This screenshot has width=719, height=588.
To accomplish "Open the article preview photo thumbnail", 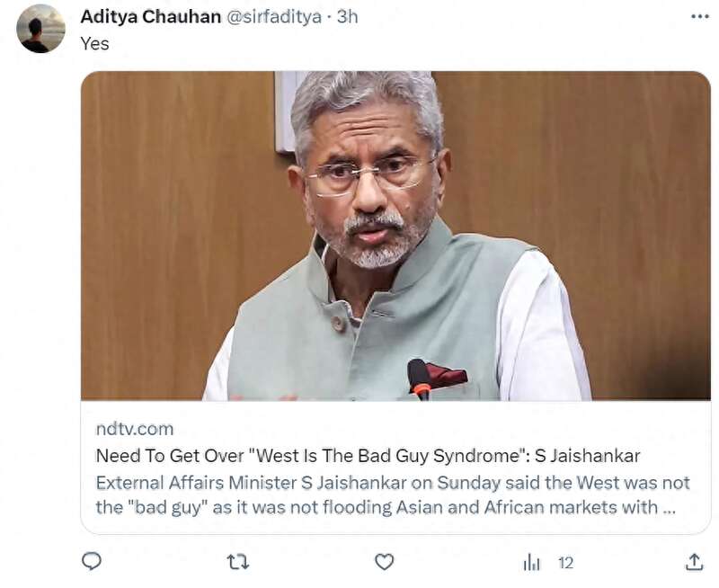I will (395, 236).
